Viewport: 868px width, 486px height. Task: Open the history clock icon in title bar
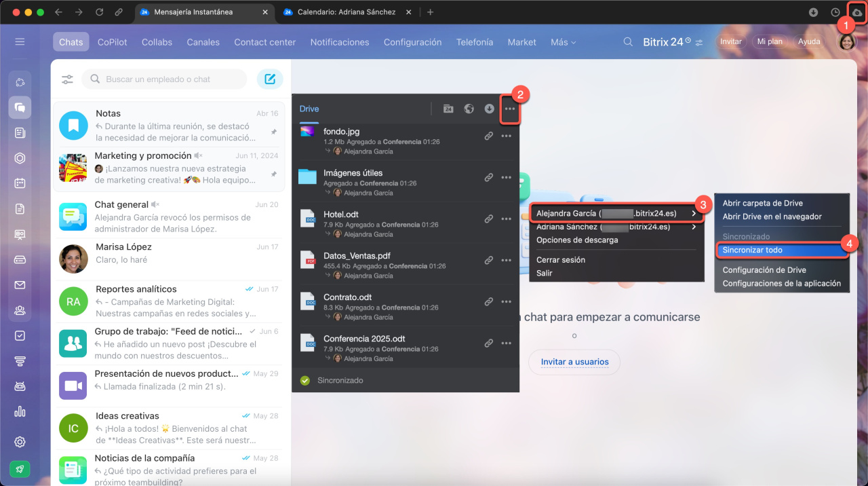tap(835, 12)
